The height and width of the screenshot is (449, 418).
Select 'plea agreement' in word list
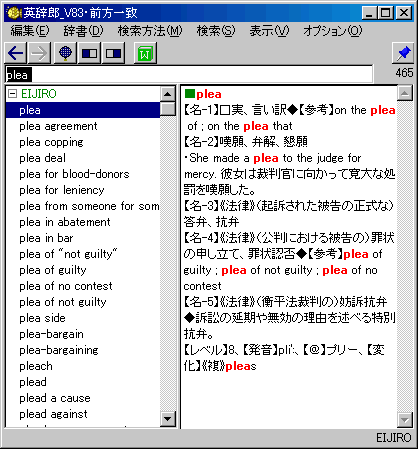[x=58, y=126]
